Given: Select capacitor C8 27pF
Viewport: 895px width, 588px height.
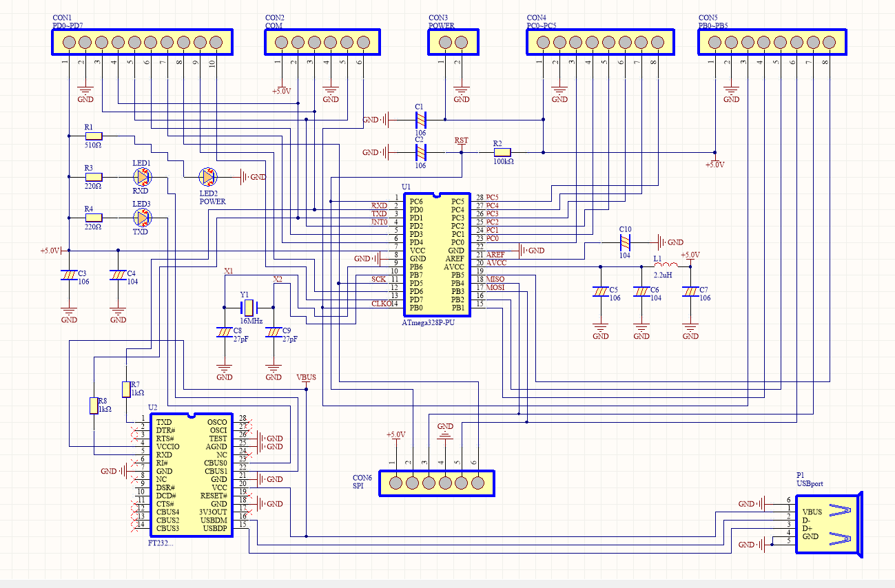Looking at the screenshot, I should 224,332.
